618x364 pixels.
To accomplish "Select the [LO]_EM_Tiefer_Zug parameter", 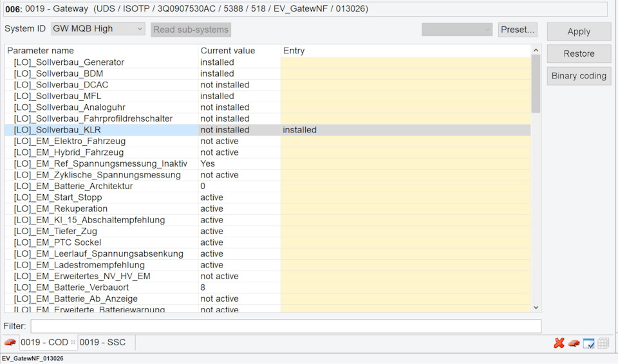I will (x=55, y=232).
